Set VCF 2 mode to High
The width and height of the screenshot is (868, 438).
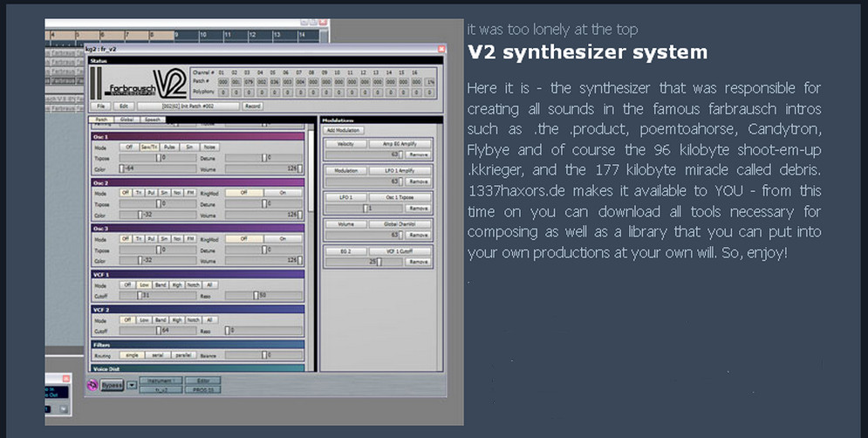coord(176,320)
